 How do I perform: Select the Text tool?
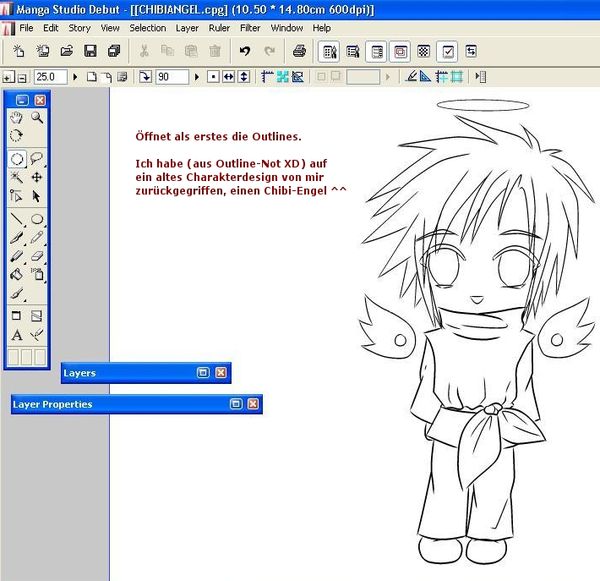16,335
